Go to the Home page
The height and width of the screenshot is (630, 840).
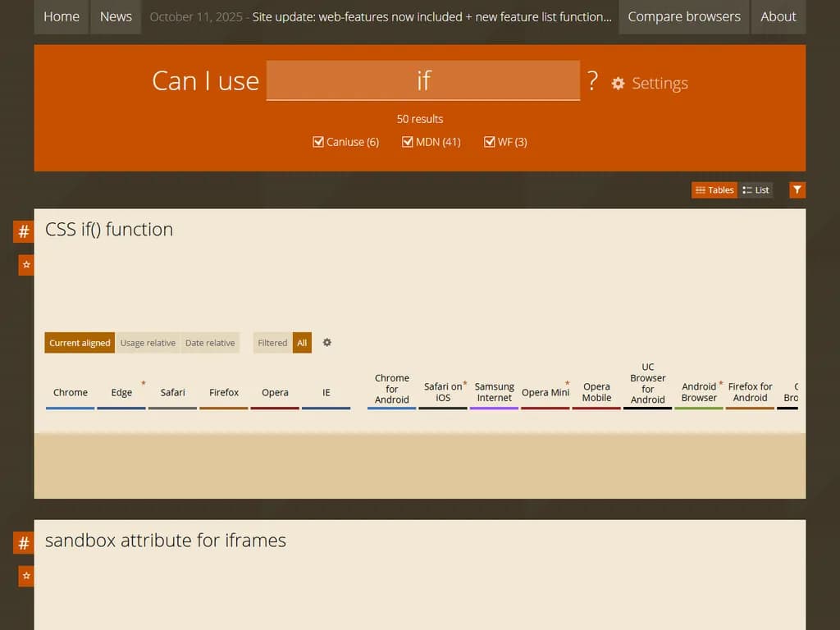point(61,16)
